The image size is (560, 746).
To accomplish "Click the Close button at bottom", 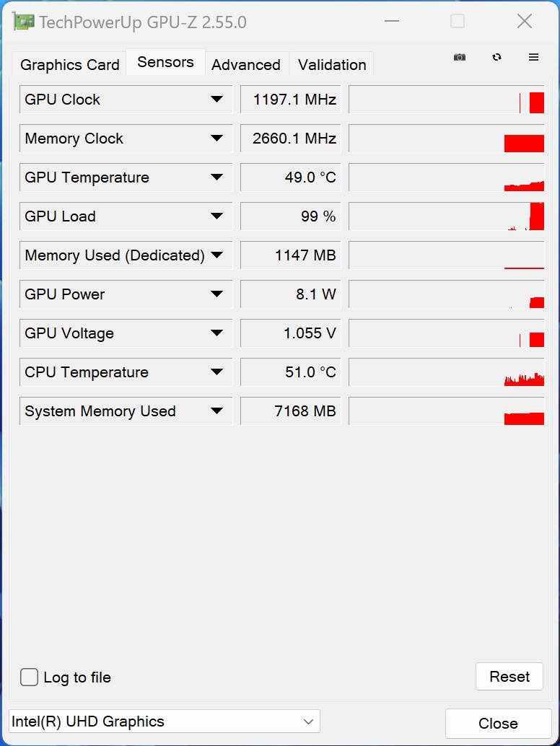I will point(498,724).
